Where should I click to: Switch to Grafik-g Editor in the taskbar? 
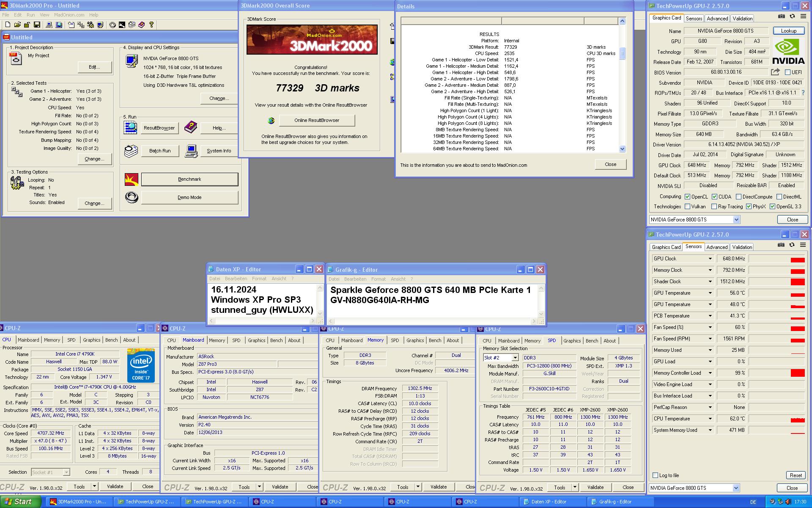(620, 502)
